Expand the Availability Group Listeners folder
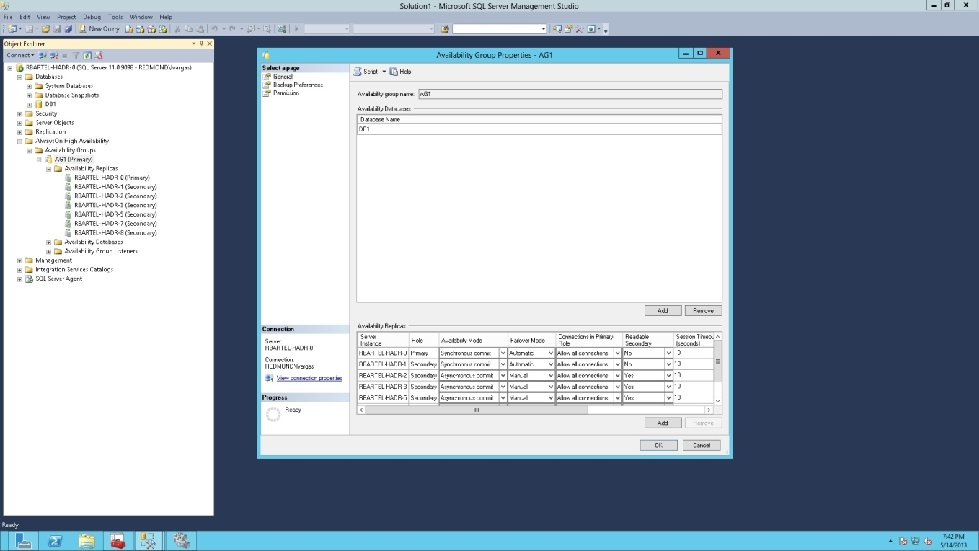The width and height of the screenshot is (979, 551). coord(49,251)
